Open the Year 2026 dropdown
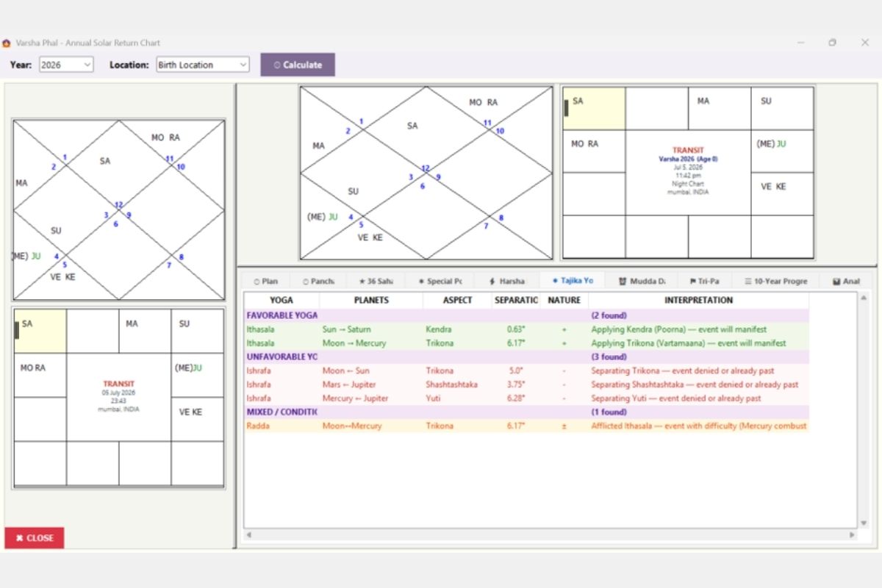The width and height of the screenshot is (882, 588). (x=66, y=65)
